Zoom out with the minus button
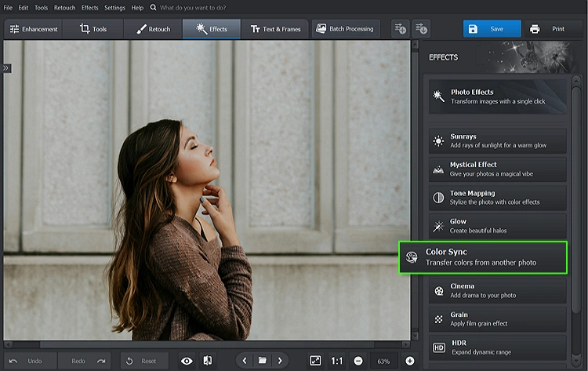The width and height of the screenshot is (588, 371). click(358, 361)
